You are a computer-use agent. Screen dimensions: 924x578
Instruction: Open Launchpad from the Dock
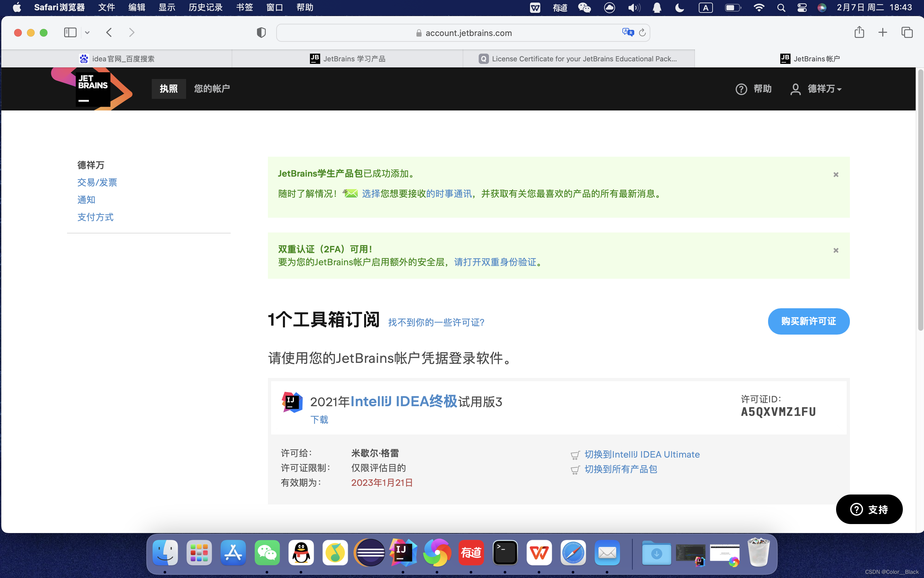(x=199, y=552)
